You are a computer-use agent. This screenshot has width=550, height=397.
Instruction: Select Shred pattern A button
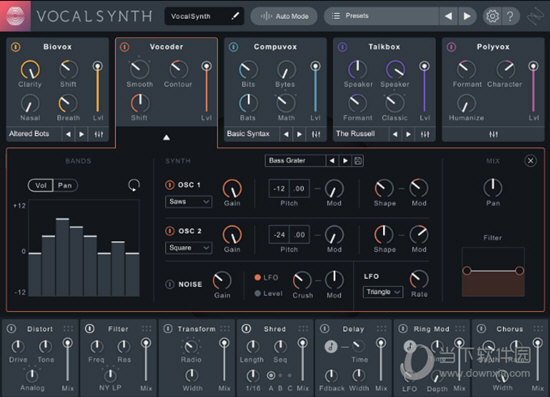[271, 376]
